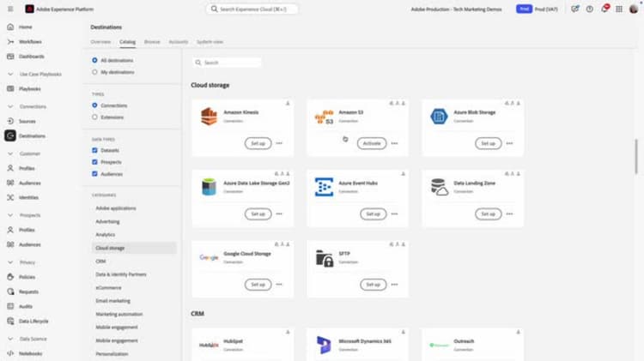This screenshot has width=644, height=361.
Task: Collapse the Prospects sidebar section
Action: coord(10,215)
